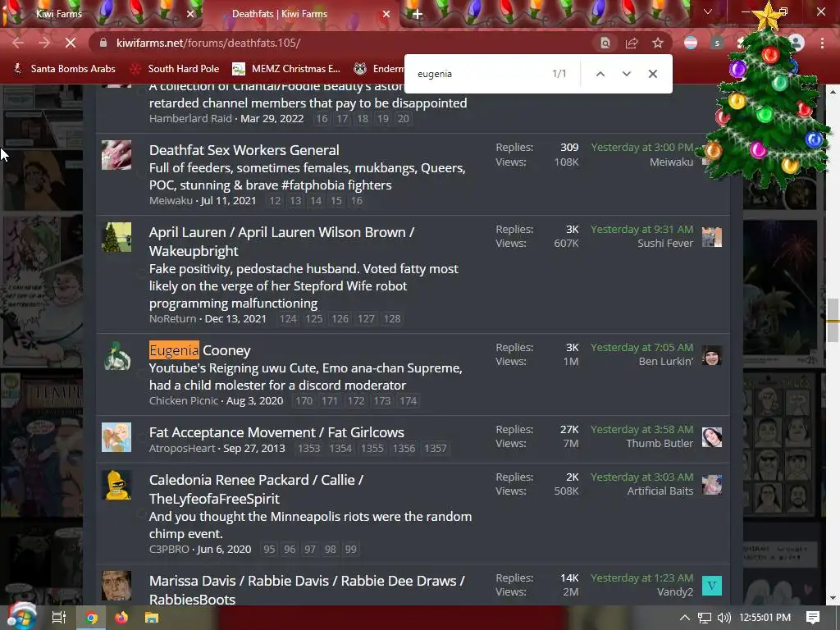Open the Chrome three-dot menu
Screen dimensions: 840x630
pos(822,43)
